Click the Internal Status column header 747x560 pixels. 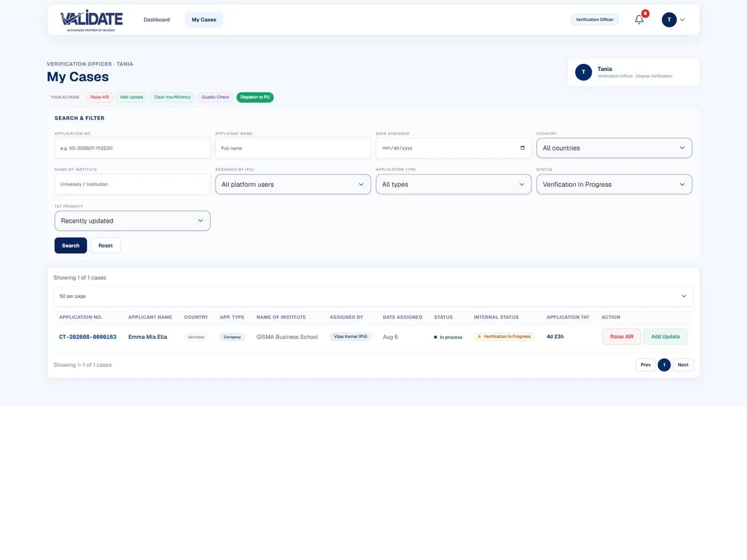496,317
